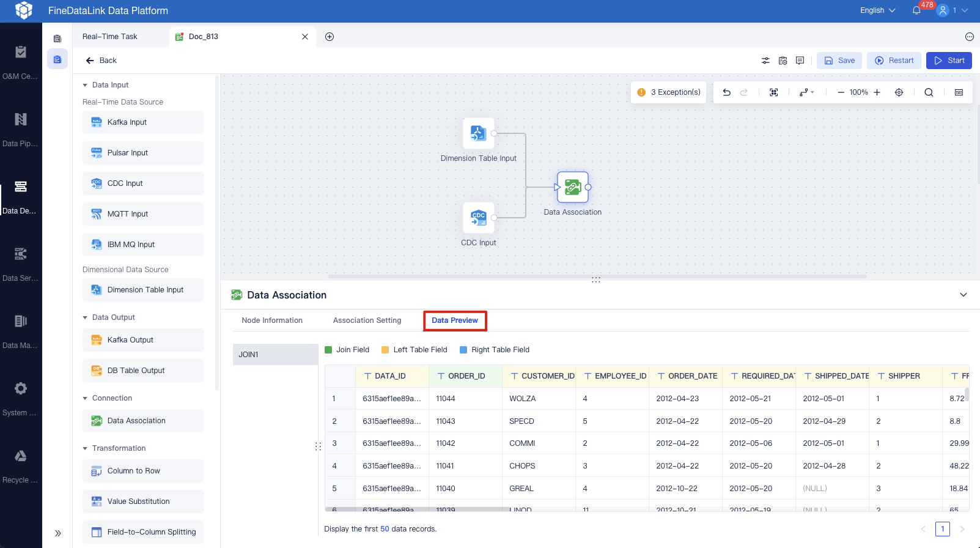The image size is (980, 548).
Task: Select the CDC Input node on canvas
Action: coord(479,218)
